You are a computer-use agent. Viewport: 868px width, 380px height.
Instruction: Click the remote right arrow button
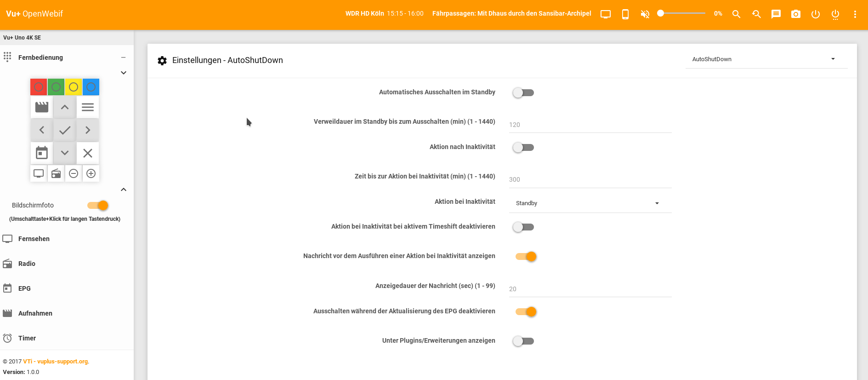(x=88, y=130)
